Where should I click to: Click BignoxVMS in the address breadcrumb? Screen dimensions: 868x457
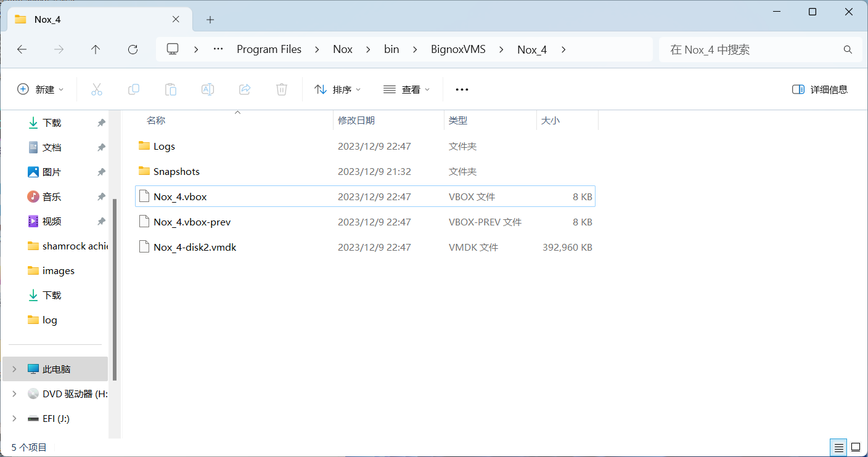point(458,50)
